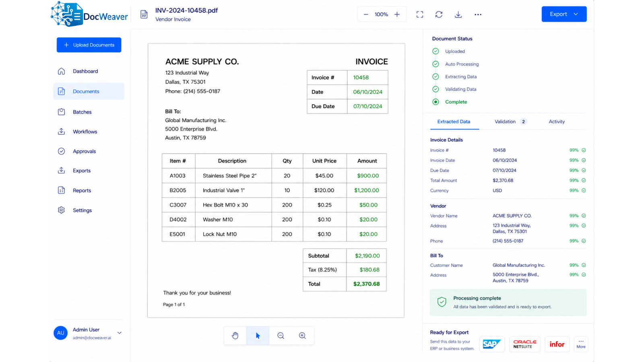The width and height of the screenshot is (644, 362).
Task: Open the three-dot more options menu in the toolbar
Action: (478, 14)
